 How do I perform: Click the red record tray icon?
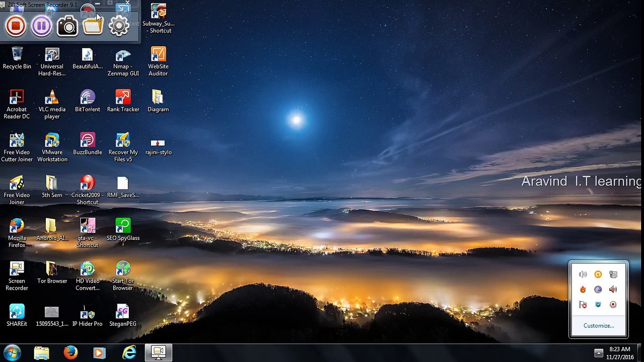pyautogui.click(x=613, y=305)
